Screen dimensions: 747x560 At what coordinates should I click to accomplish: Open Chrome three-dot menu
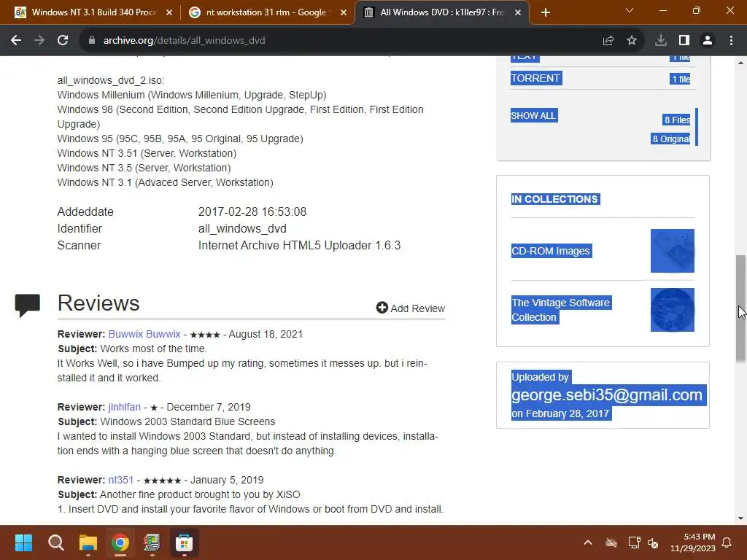(731, 41)
